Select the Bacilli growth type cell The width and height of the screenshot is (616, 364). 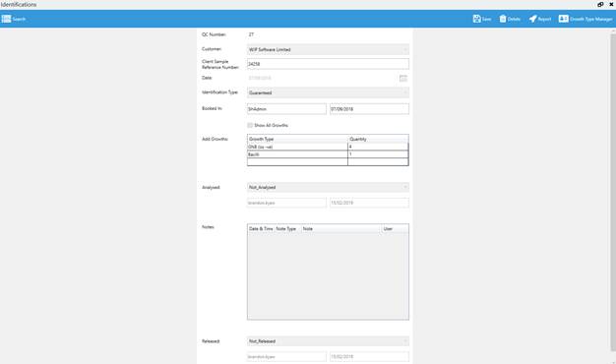297,154
